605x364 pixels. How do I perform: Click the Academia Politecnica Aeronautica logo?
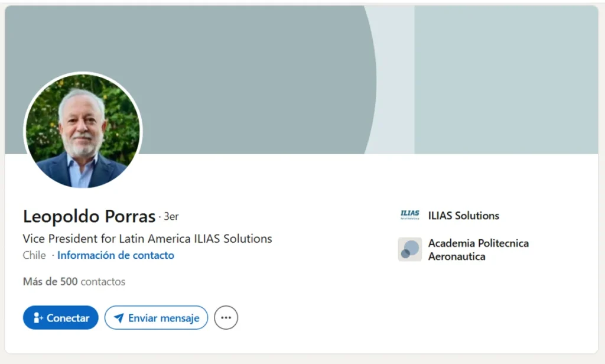409,249
